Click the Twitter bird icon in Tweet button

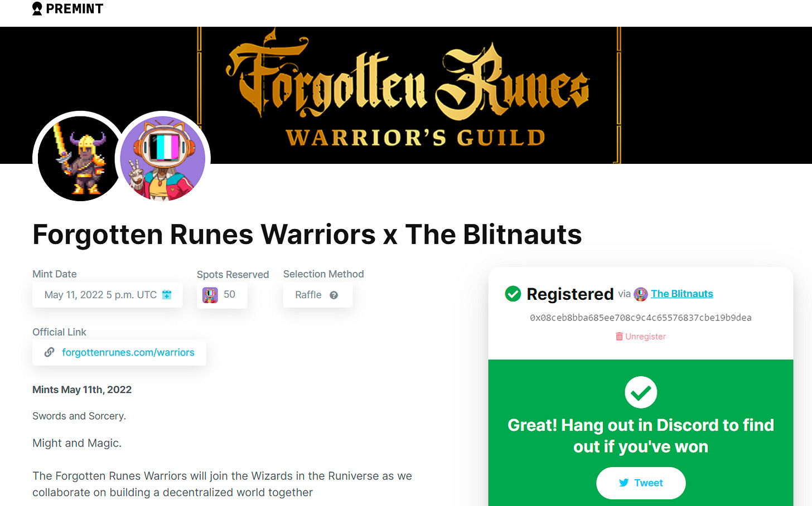(x=624, y=483)
